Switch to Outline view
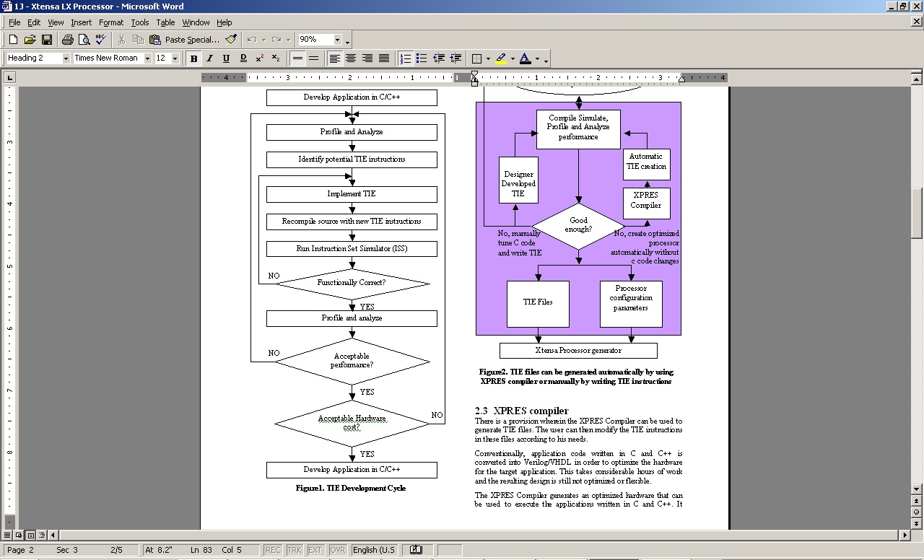 pyautogui.click(x=43, y=535)
